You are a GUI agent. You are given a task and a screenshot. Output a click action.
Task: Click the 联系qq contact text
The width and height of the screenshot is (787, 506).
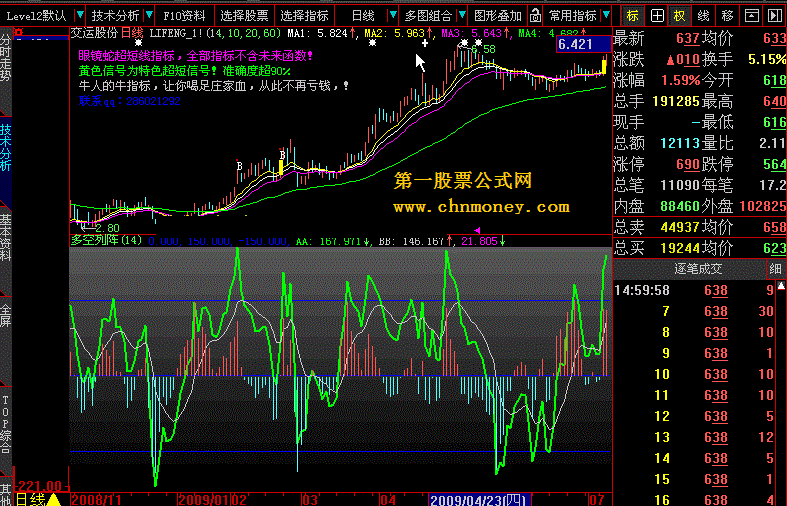129,101
